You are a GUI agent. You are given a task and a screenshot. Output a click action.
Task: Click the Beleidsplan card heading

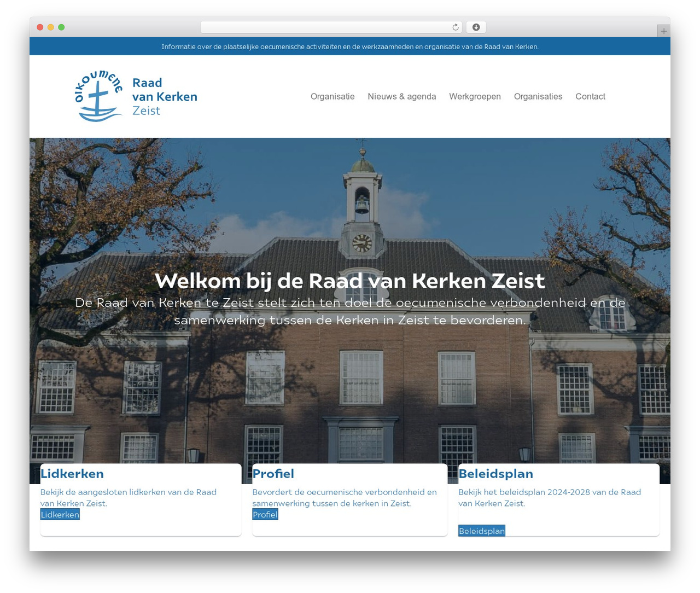coord(495,474)
